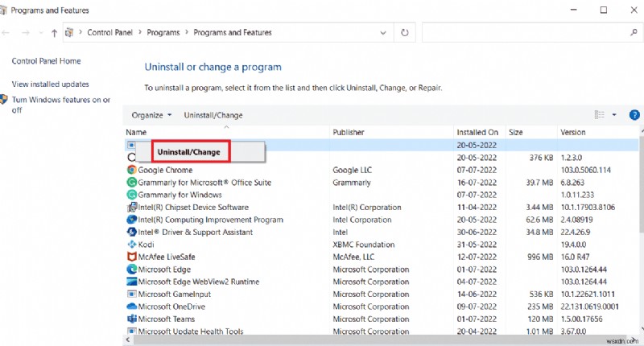Go to Control Panel Home
The width and height of the screenshot is (644, 346).
[46, 61]
